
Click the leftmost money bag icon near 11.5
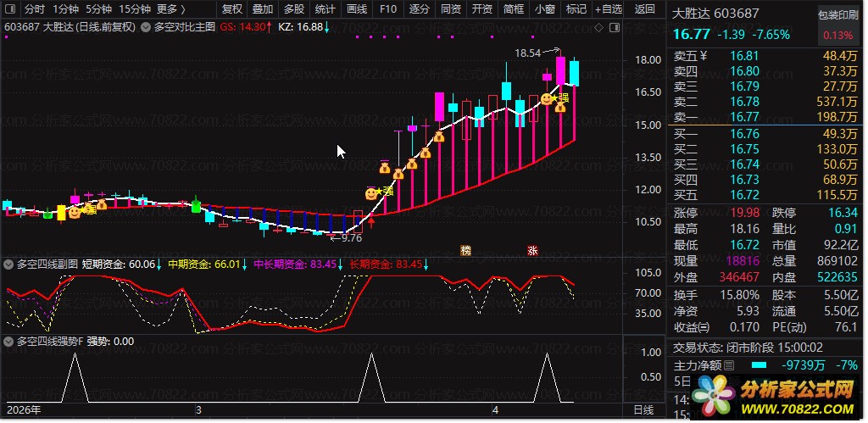102,205
